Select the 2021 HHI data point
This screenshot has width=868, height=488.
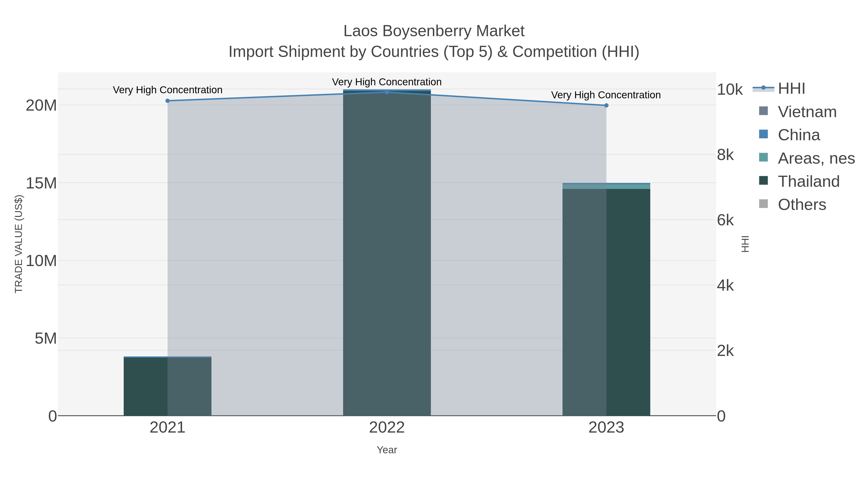[x=168, y=101]
